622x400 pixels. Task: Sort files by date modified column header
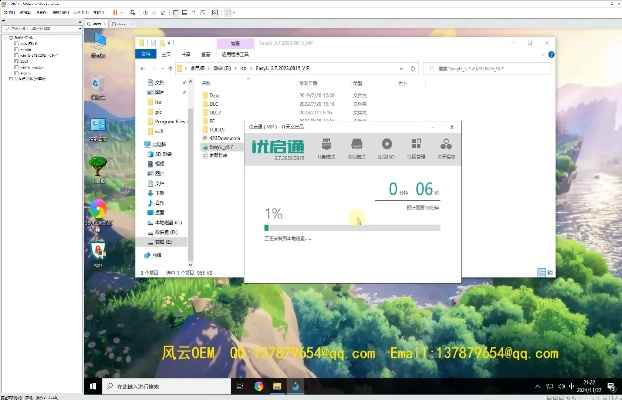(x=308, y=83)
